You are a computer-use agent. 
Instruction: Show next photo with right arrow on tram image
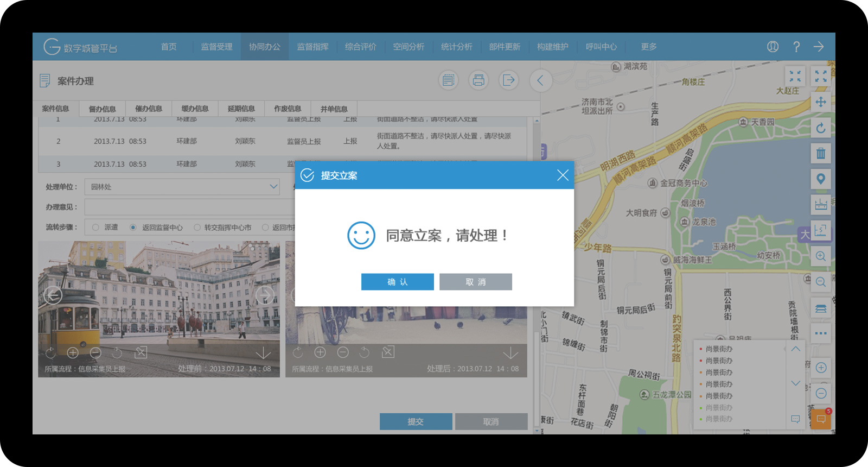(265, 295)
